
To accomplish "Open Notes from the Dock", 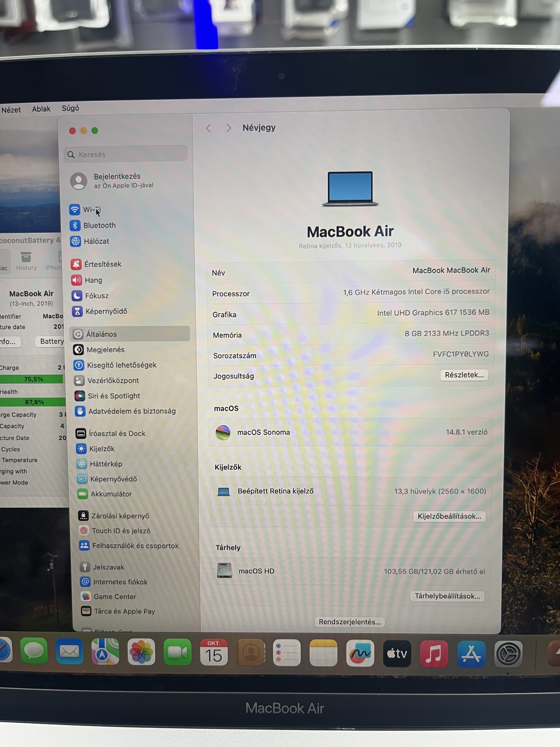I will tap(323, 653).
